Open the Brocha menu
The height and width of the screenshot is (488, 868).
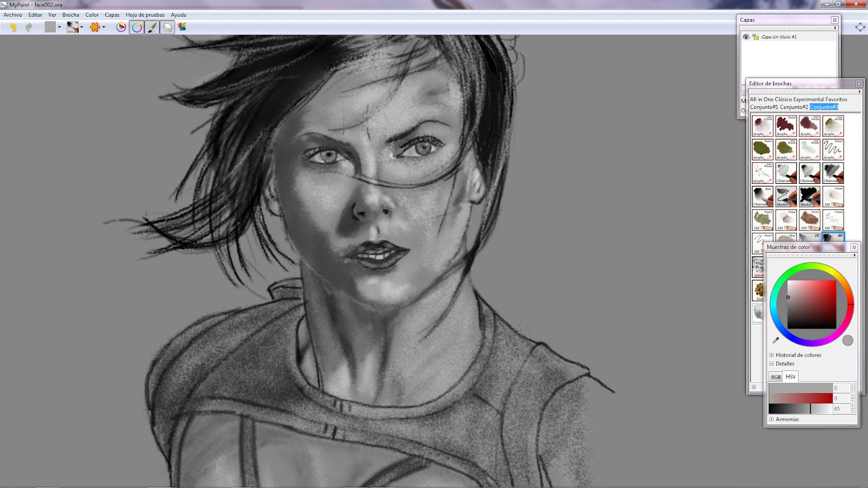point(71,15)
